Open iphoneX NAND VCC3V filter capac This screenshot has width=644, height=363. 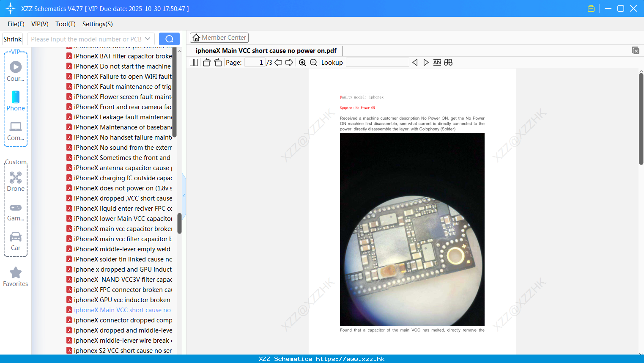coord(123,279)
